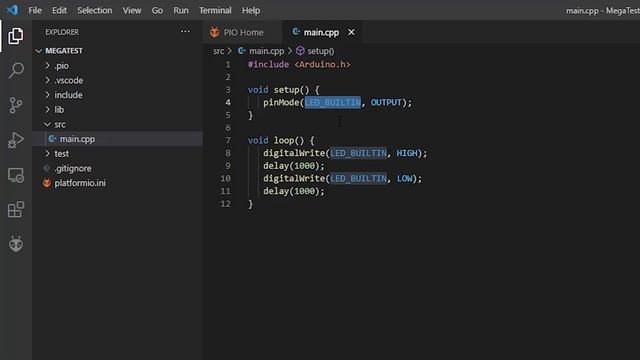Click the #include <Arduino.h> line
Image resolution: width=640 pixels, height=360 pixels.
pos(299,64)
